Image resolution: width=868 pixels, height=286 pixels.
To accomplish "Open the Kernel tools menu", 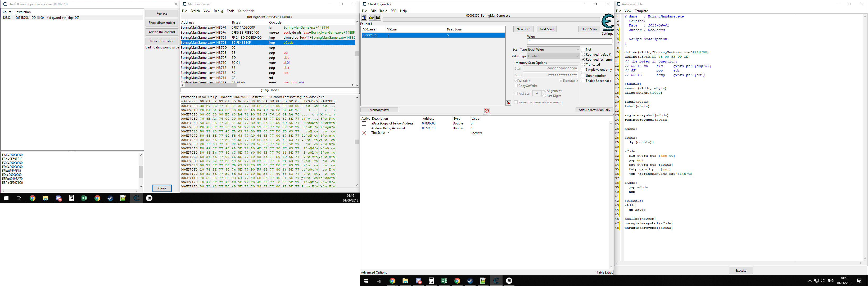I will (246, 11).
